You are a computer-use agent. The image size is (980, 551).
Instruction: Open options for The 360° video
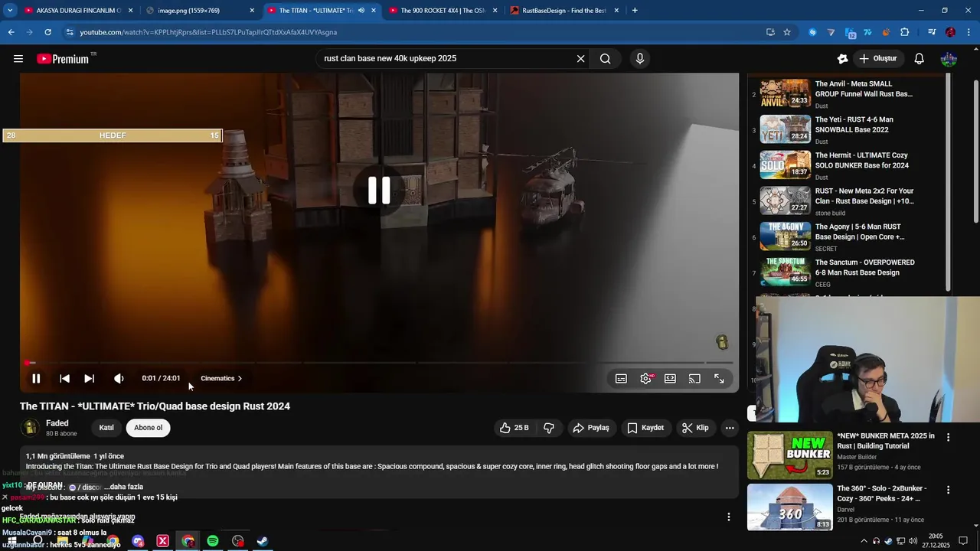(948, 490)
